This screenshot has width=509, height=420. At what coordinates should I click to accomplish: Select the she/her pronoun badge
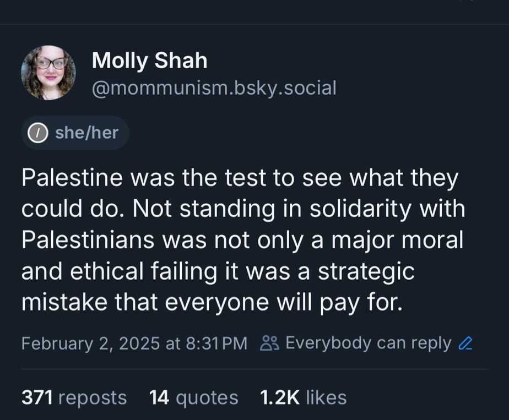[x=74, y=132]
